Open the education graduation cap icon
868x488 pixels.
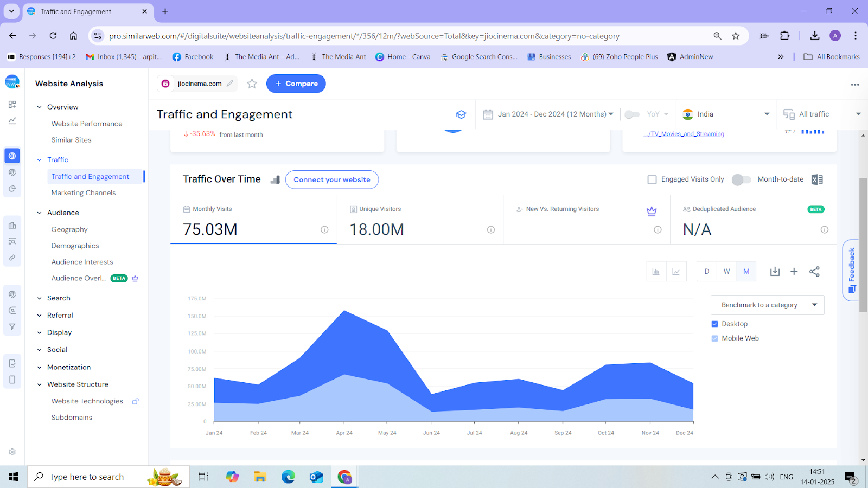click(x=461, y=114)
